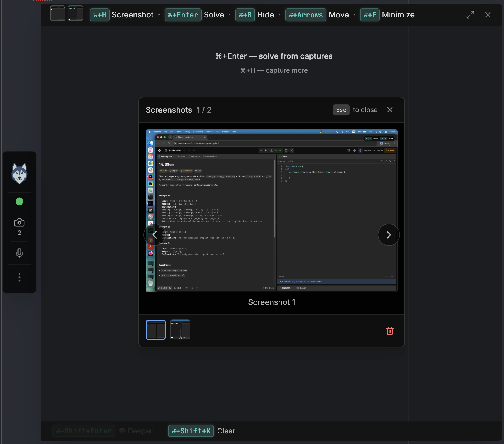The height and width of the screenshot is (444, 504).
Task: Select the first screenshot thumbnail in viewer strip
Action: 156,330
